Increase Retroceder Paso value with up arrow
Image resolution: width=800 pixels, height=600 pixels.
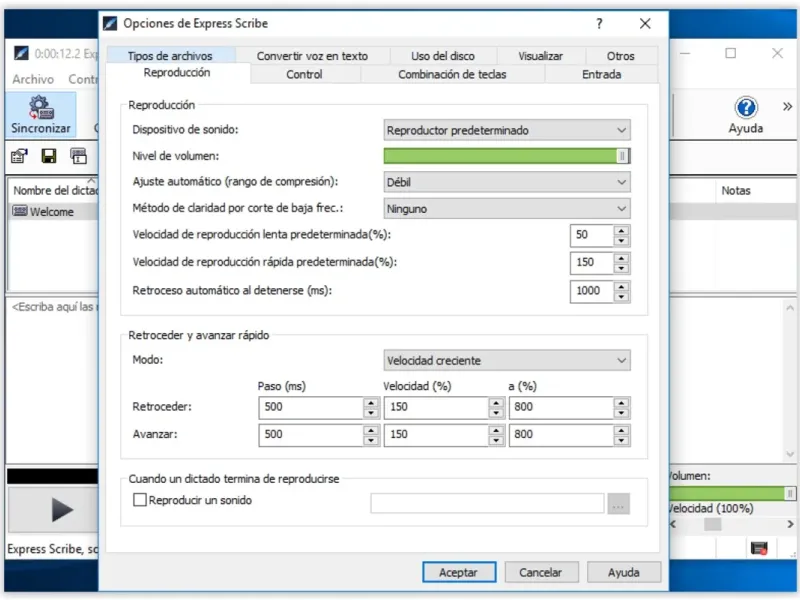coord(371,403)
